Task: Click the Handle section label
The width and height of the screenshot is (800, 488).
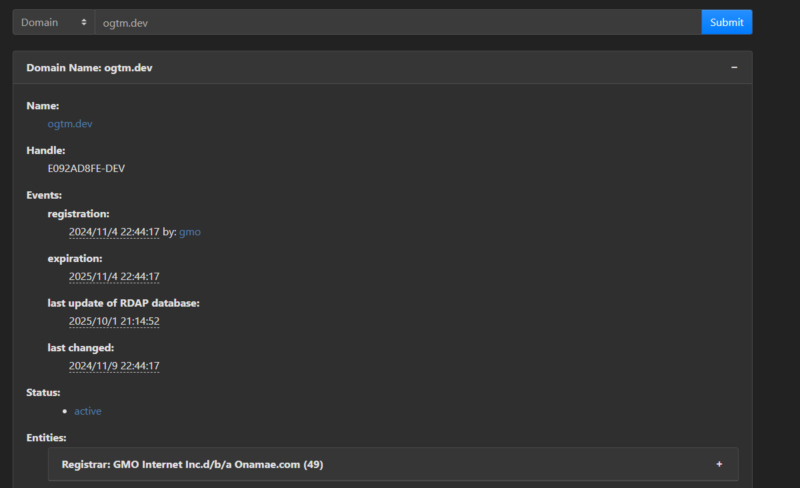Action: pyautogui.click(x=46, y=150)
